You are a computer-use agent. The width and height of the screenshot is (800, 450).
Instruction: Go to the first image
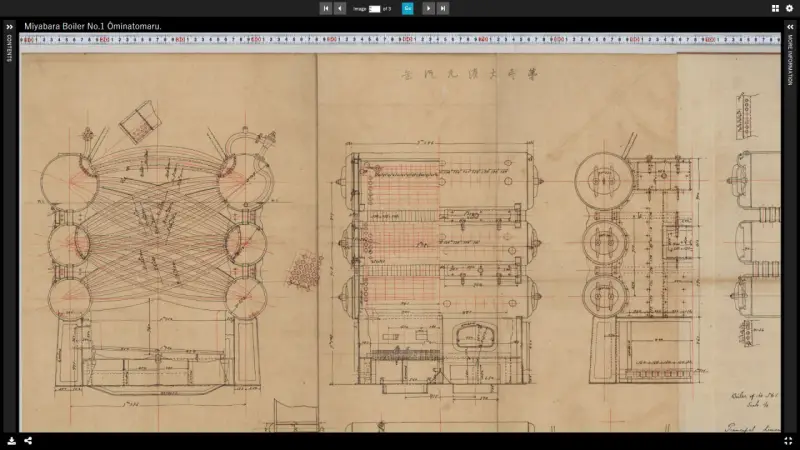click(326, 8)
